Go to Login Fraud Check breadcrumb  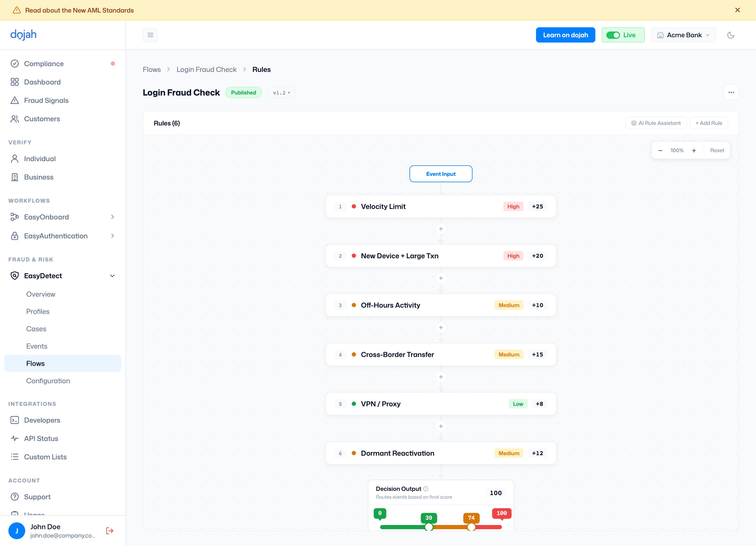[x=206, y=69]
